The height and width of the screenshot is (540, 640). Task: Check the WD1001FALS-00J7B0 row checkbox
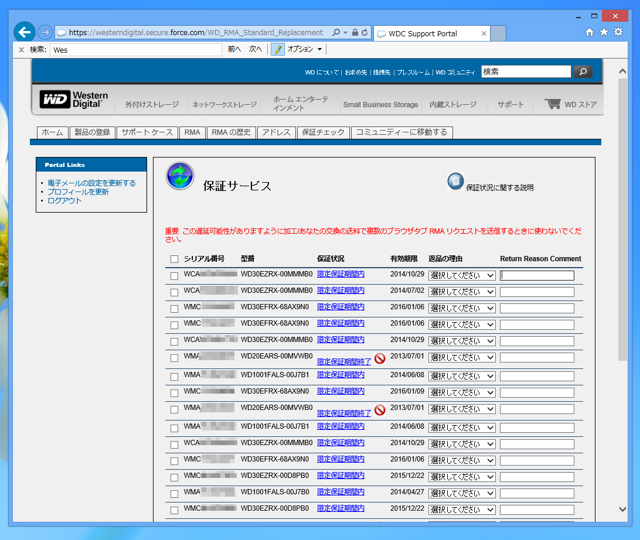coord(174,494)
